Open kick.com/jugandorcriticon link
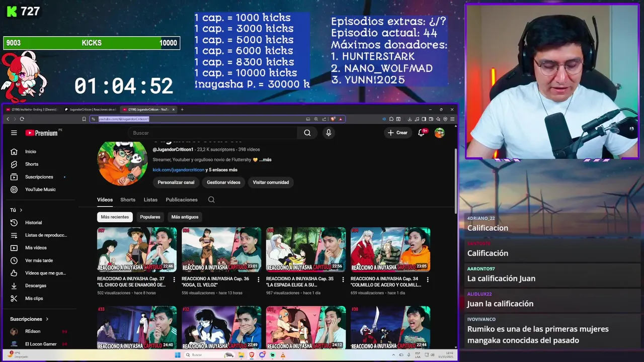Screen dimensions: 644x362 (179, 170)
